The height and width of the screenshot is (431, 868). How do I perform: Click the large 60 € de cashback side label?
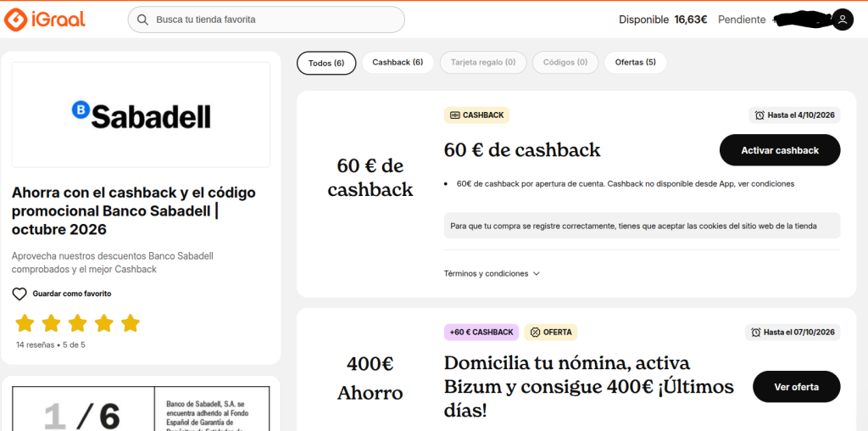[x=370, y=177]
